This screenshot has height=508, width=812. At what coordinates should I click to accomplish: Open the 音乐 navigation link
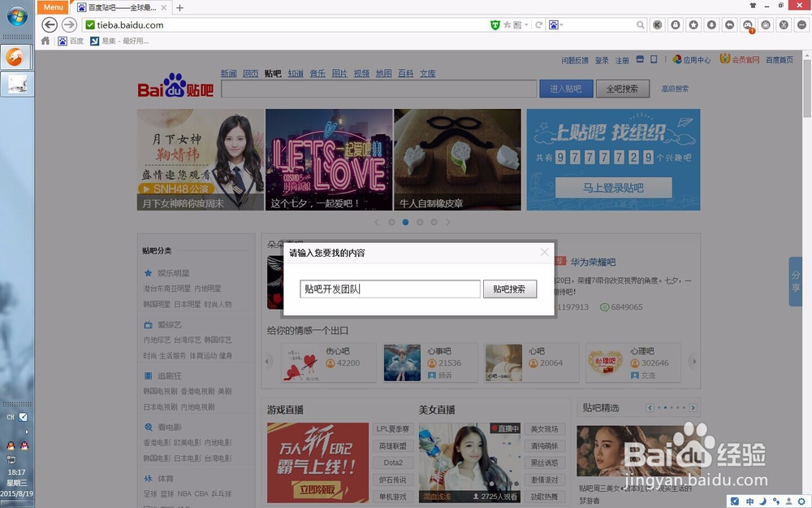coord(317,74)
